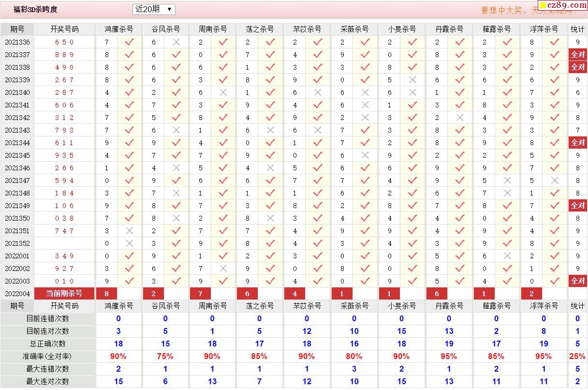
Task: Click the 丹霞杀号 X mark in row 2021342
Action: click(459, 118)
